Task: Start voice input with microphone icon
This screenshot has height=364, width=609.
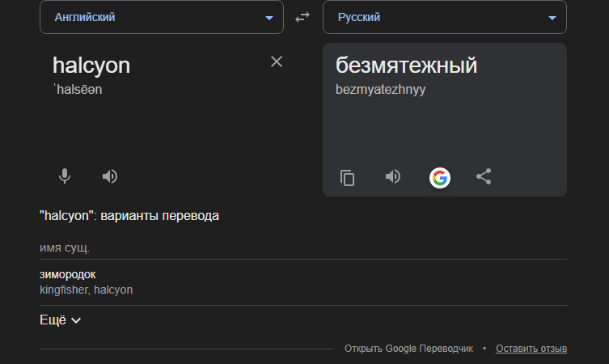Action: tap(64, 176)
